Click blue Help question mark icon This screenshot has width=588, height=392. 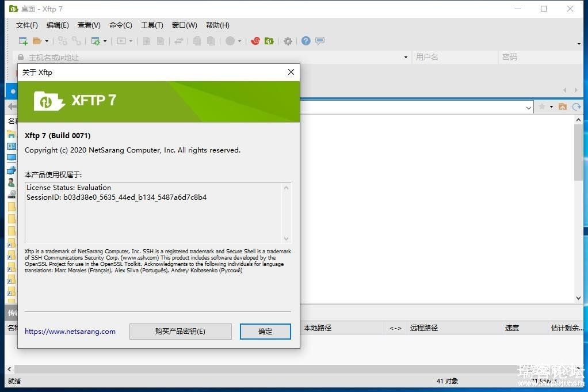(x=306, y=41)
